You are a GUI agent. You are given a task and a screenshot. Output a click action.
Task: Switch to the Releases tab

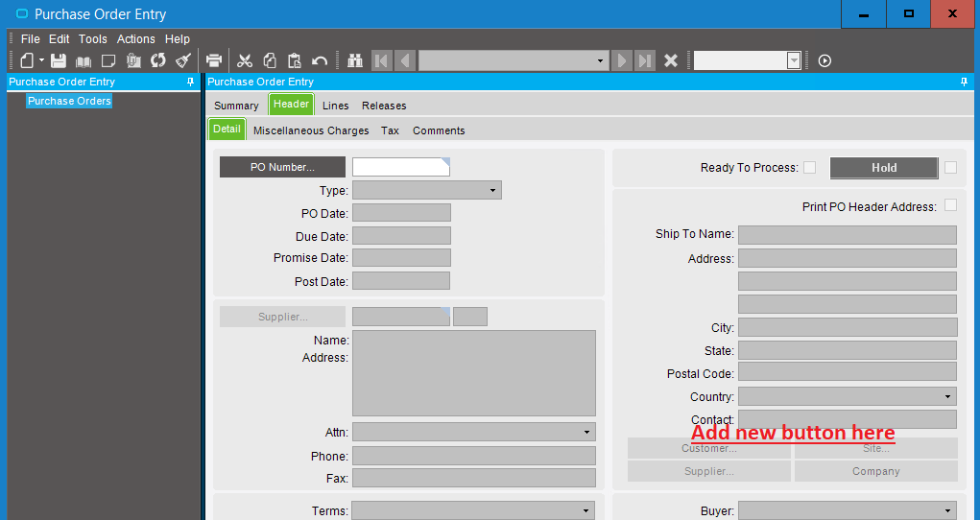pyautogui.click(x=384, y=106)
